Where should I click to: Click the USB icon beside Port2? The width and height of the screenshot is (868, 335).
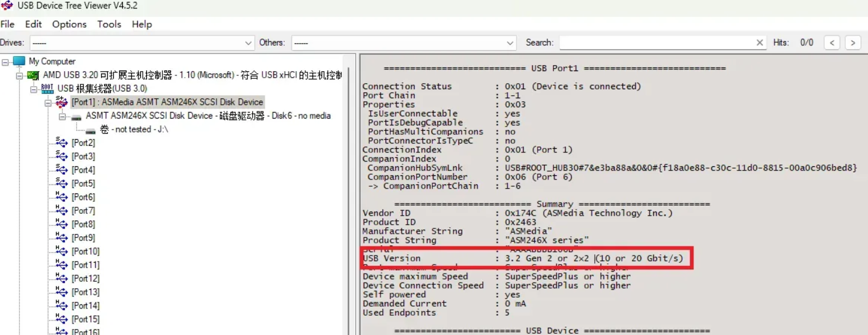pos(61,143)
